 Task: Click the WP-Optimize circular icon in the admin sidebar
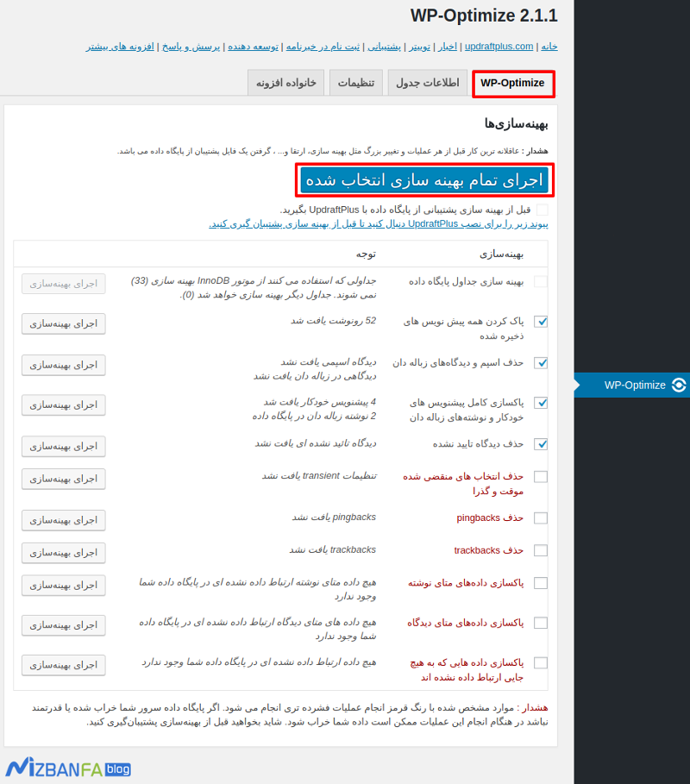[679, 385]
